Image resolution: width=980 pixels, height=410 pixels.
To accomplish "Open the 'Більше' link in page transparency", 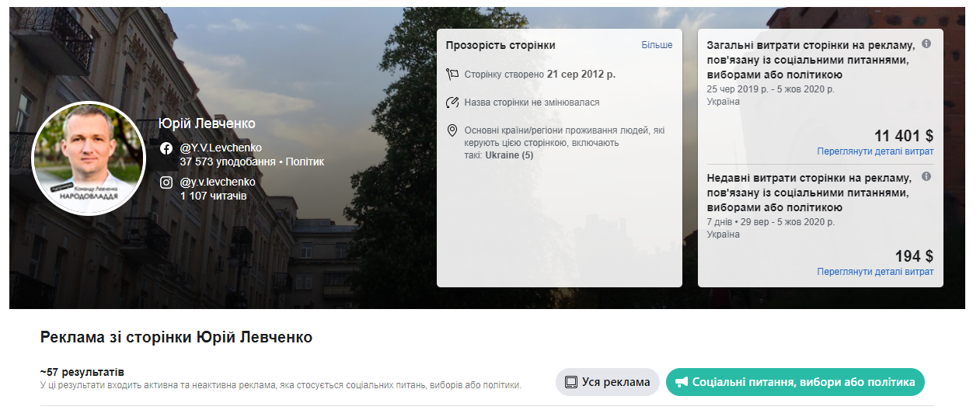I will pos(657,45).
